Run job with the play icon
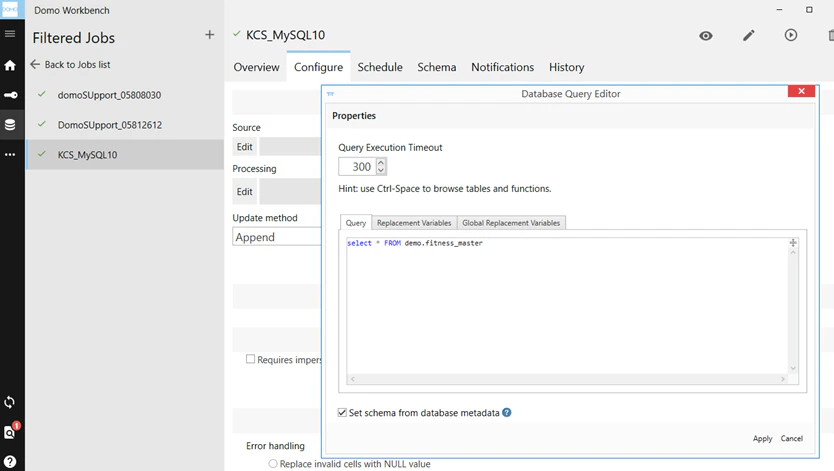This screenshot has height=471, width=834. click(791, 35)
